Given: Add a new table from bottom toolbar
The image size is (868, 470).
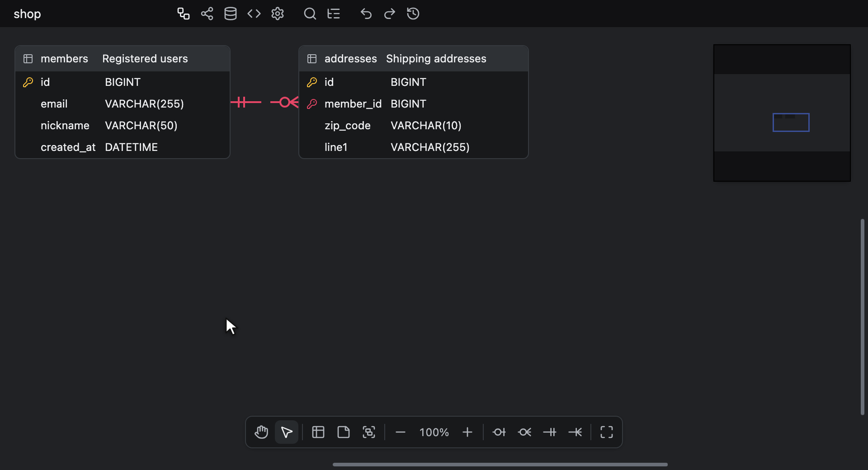Looking at the screenshot, I should 318,432.
